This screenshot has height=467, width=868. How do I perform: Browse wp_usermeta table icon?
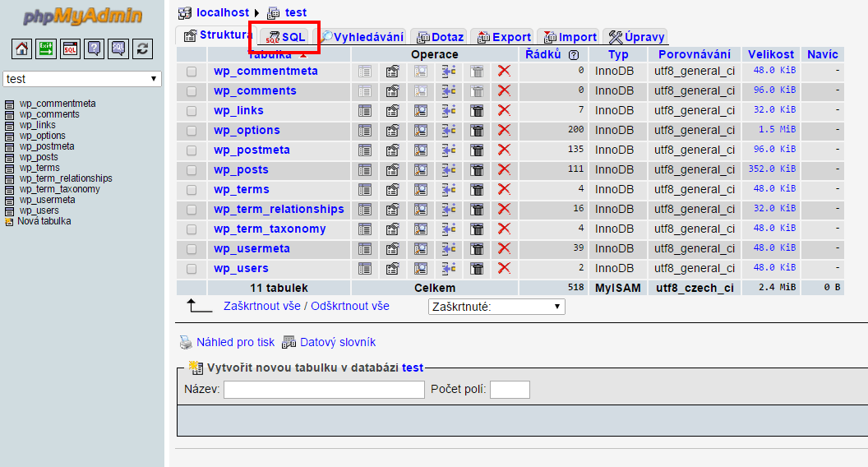pos(365,249)
